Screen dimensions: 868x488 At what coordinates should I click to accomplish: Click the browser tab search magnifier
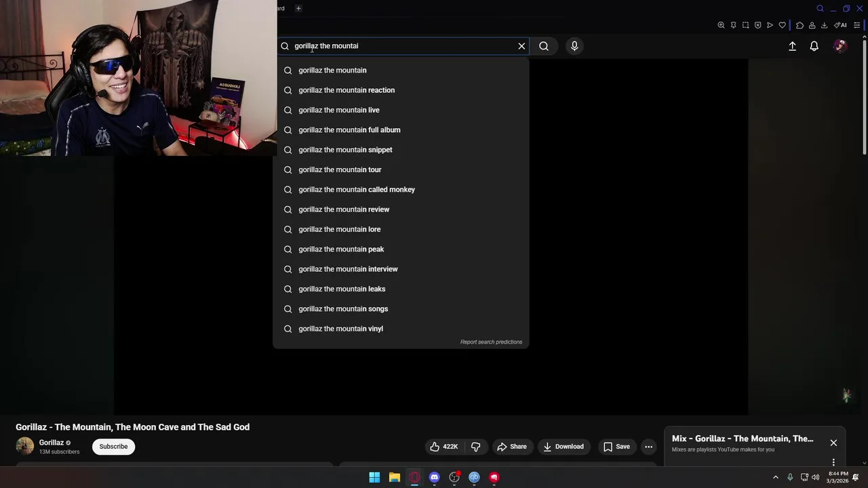pos(820,8)
